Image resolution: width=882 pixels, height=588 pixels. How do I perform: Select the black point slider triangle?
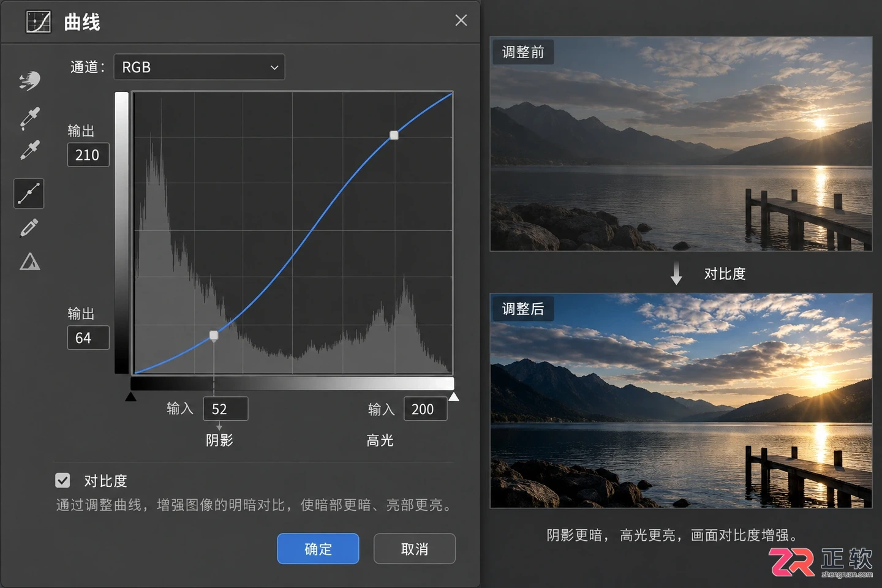[x=130, y=397]
